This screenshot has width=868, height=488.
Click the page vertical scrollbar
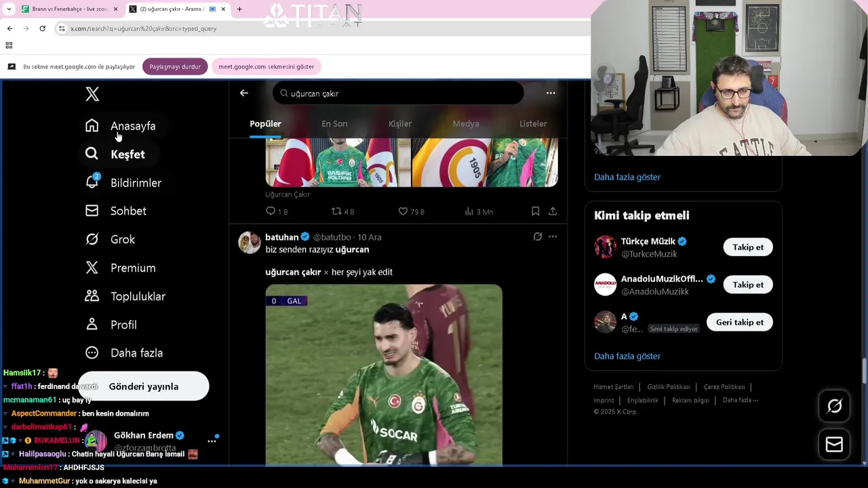864,370
